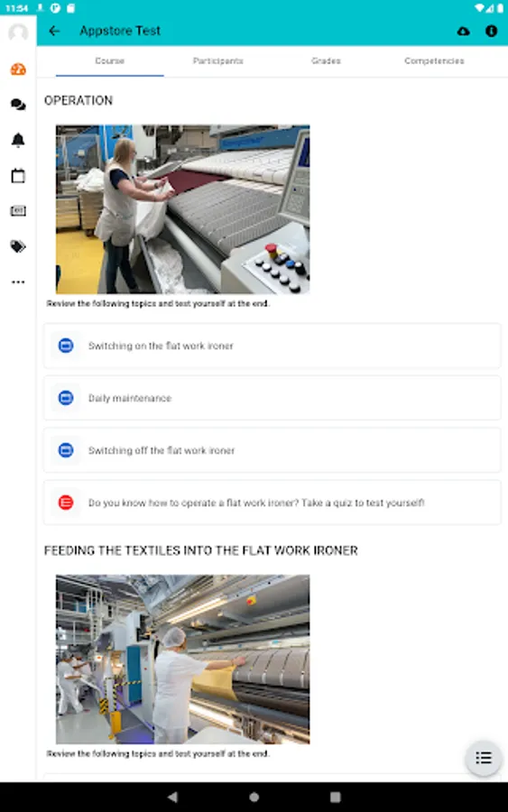Tap the Android home navigation button
The height and width of the screenshot is (812, 508).
coord(254,797)
